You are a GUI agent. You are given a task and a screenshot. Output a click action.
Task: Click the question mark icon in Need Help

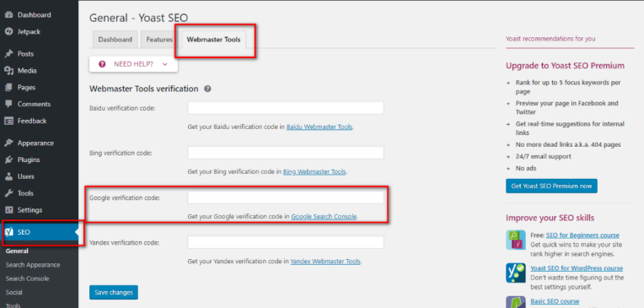coord(102,64)
